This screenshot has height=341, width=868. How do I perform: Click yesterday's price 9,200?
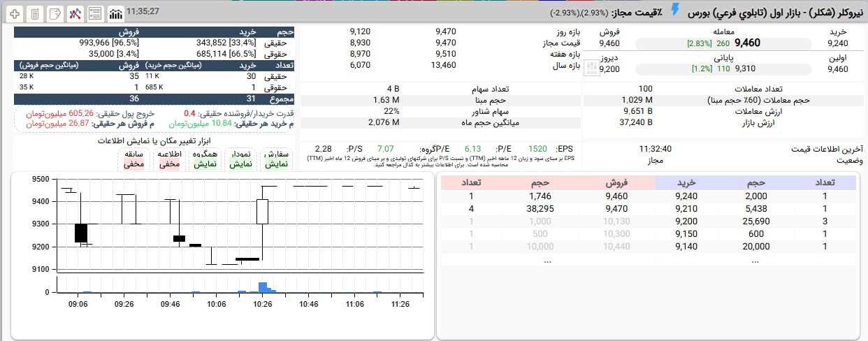tap(609, 68)
